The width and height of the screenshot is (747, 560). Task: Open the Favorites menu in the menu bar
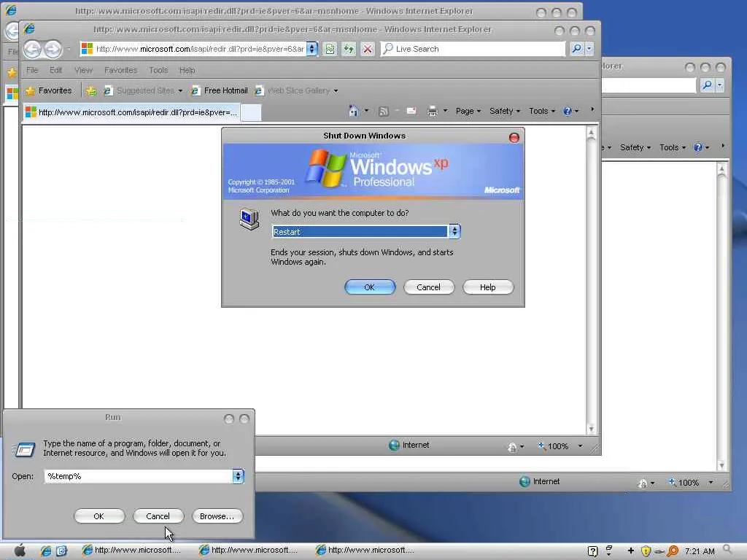point(120,70)
